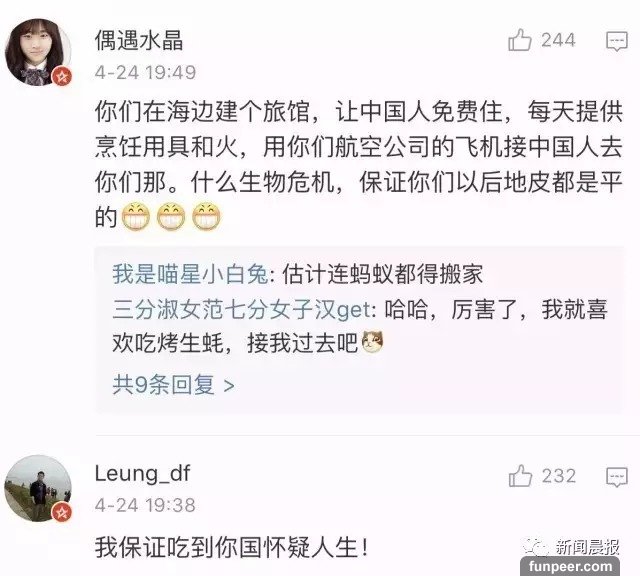The image size is (640, 576).
Task: Click the 244 like count
Action: coord(558,40)
